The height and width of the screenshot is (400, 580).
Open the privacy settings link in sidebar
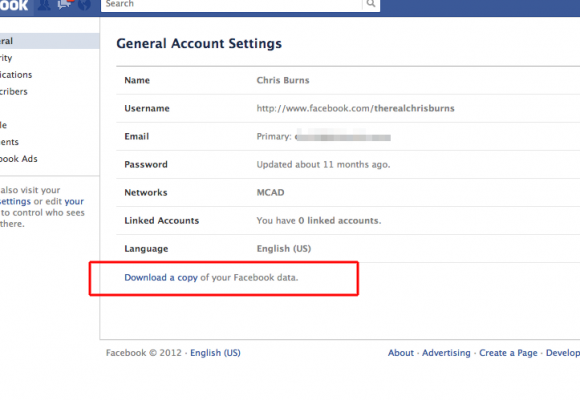(15, 202)
